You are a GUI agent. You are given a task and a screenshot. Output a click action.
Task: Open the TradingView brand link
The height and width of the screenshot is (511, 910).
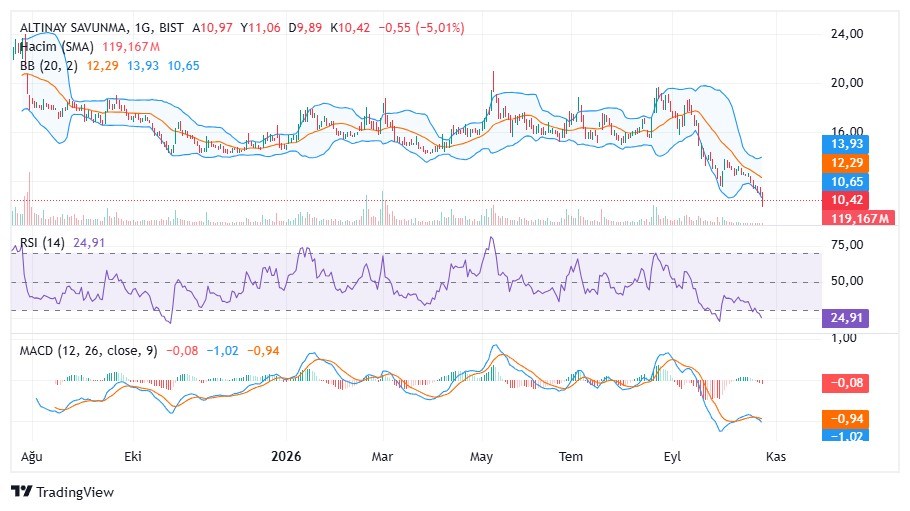[63, 492]
